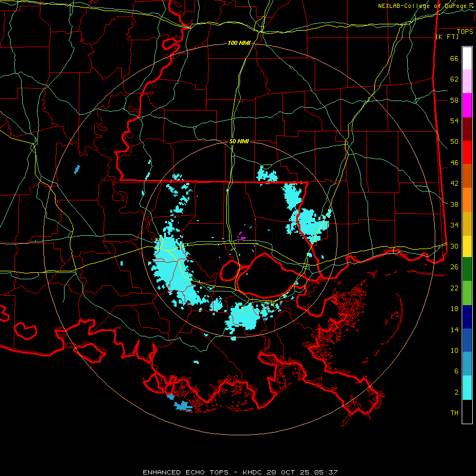Viewport: 476px width, 476px height.
Task: Click the 58 scale label
Action: point(454,100)
